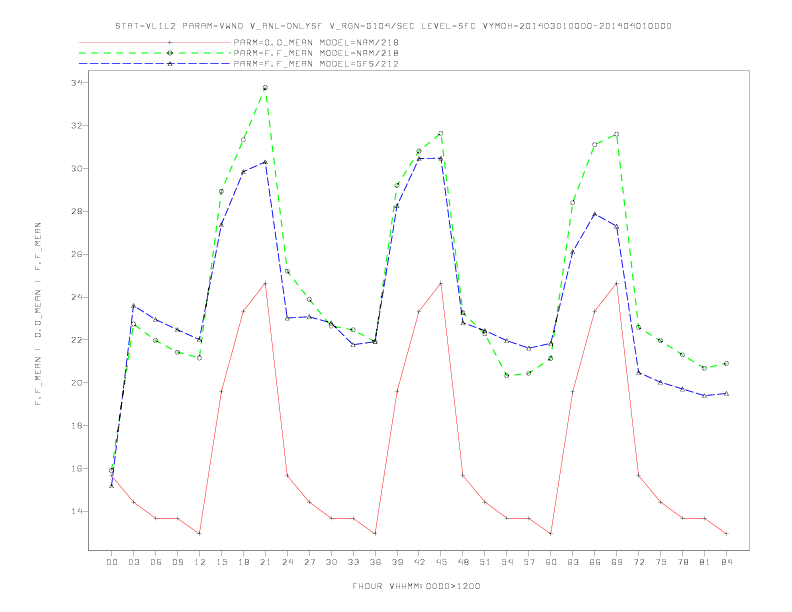This screenshot has height=612, width=792.
Task: Click the chart title line starting STAT=VL1L2
Action: point(393,26)
